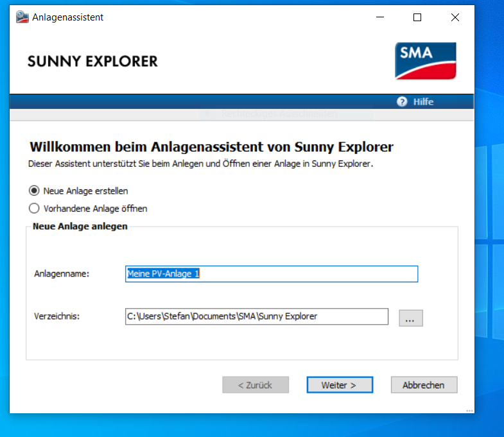The image size is (504, 437).
Task: Proceed with the 'Weiter >' button
Action: point(339,385)
